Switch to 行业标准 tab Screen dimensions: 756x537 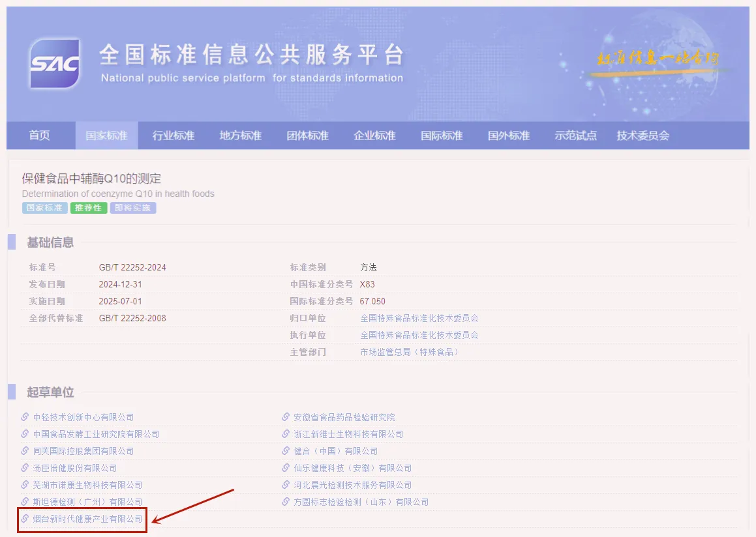point(174,136)
